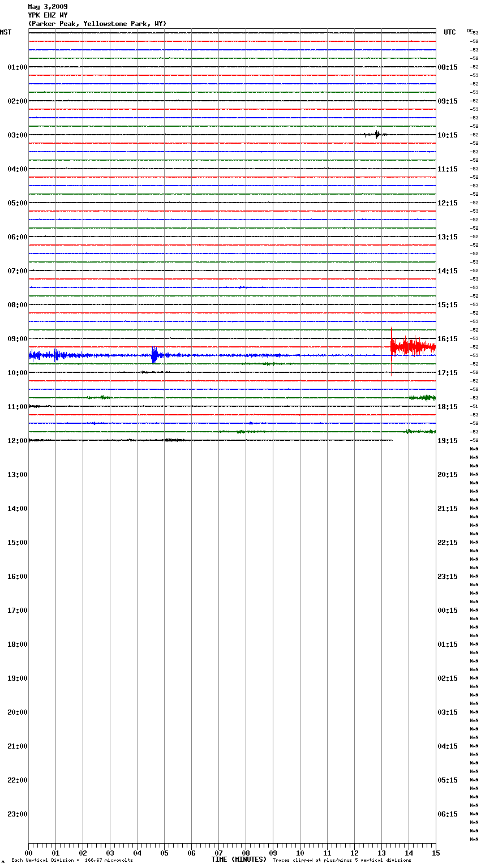Screen dimensions: 481x868
Task: Click the '15' minute axis tick label
Action: point(436,853)
